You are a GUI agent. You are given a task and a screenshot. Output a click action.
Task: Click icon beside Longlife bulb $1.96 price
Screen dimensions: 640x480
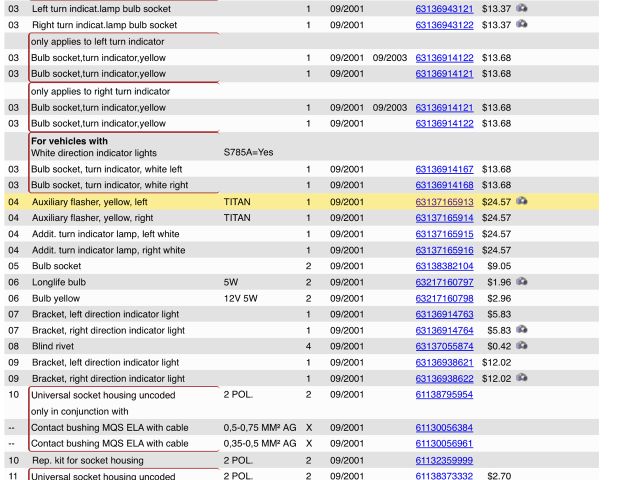tap(522, 282)
